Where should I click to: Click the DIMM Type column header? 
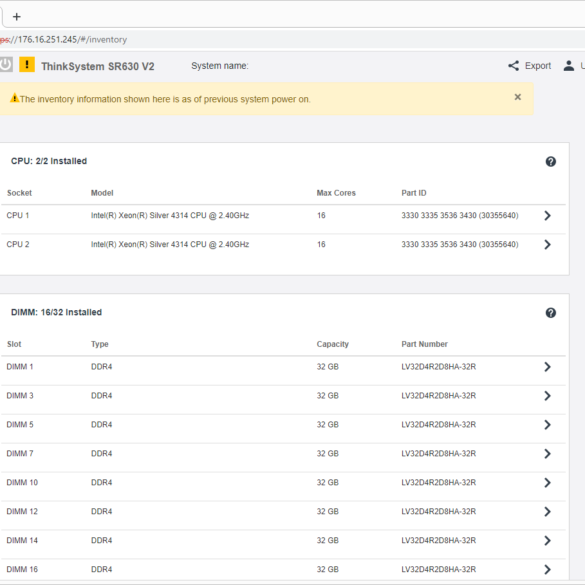100,344
